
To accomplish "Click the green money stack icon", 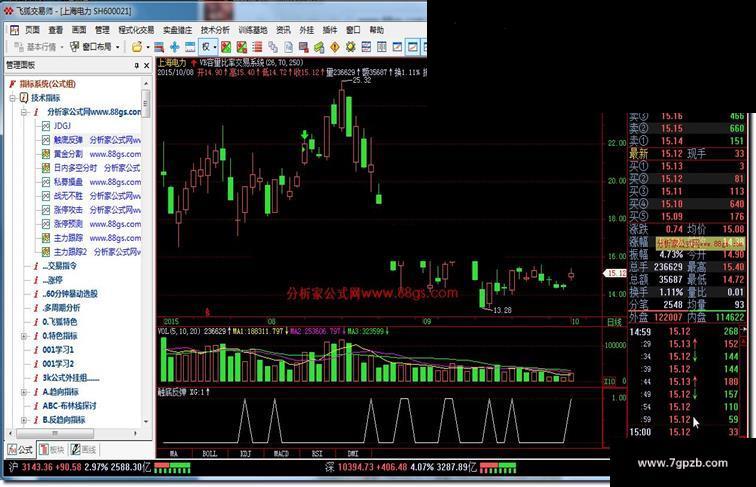I will coord(319,47).
